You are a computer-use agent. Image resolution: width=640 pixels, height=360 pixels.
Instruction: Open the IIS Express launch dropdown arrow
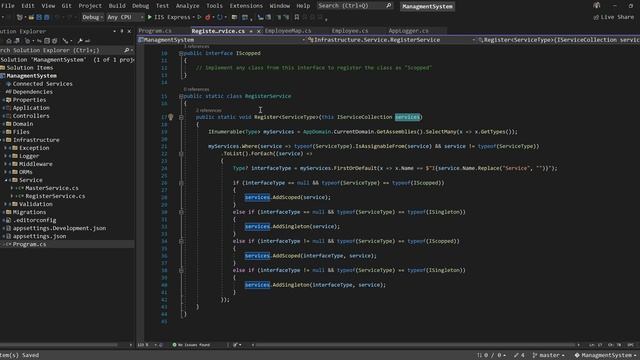pos(193,17)
